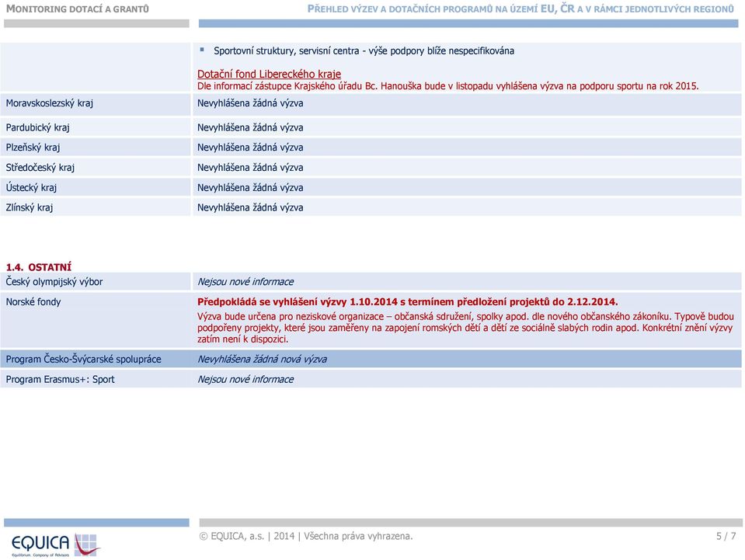Screen dimensions: 745x560
Task: Click the copyright notice '© EQUICA, a.s. | 2014'
Action: 306,536
